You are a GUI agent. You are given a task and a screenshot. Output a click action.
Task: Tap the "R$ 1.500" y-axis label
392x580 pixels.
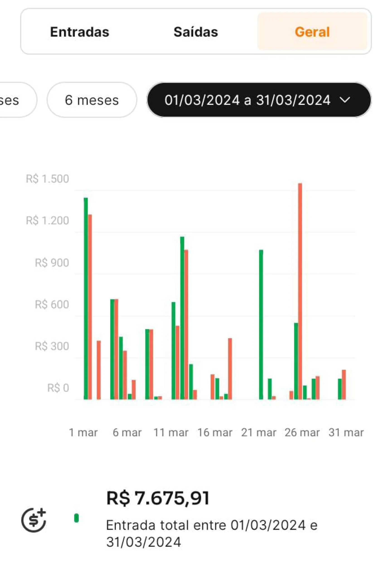(47, 179)
